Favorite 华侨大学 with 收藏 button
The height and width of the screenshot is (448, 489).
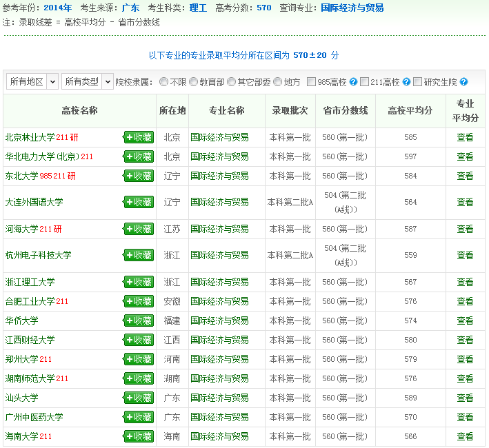tap(139, 320)
